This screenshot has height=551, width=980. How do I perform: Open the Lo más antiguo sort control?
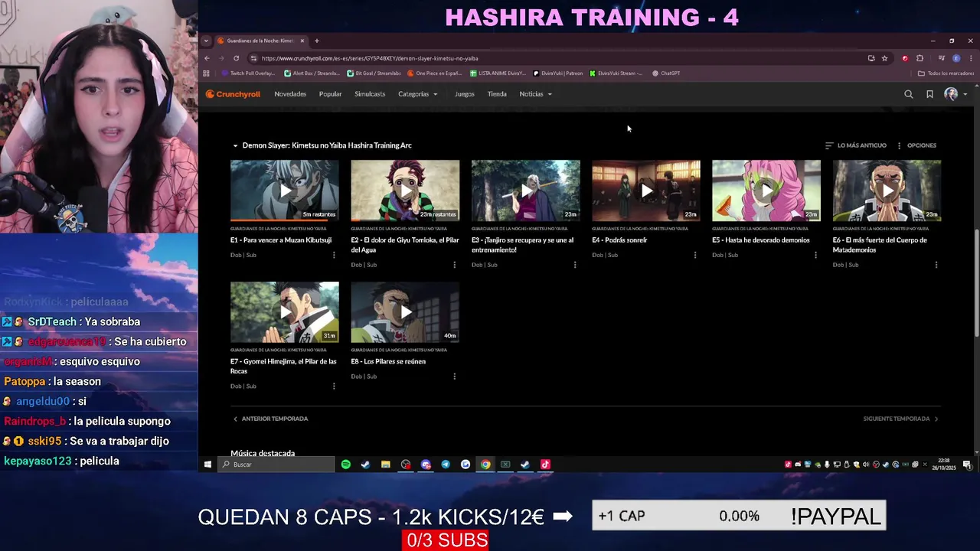click(x=855, y=145)
